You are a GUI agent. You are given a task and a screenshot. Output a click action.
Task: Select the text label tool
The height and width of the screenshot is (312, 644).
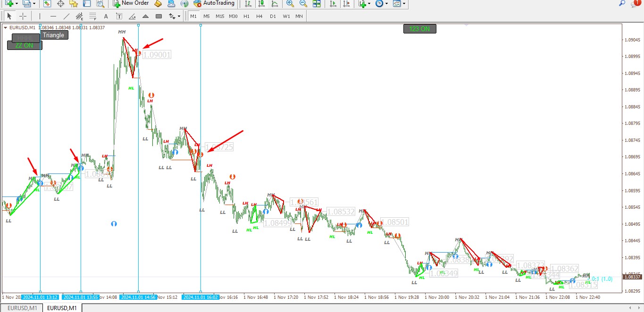[x=119, y=16]
